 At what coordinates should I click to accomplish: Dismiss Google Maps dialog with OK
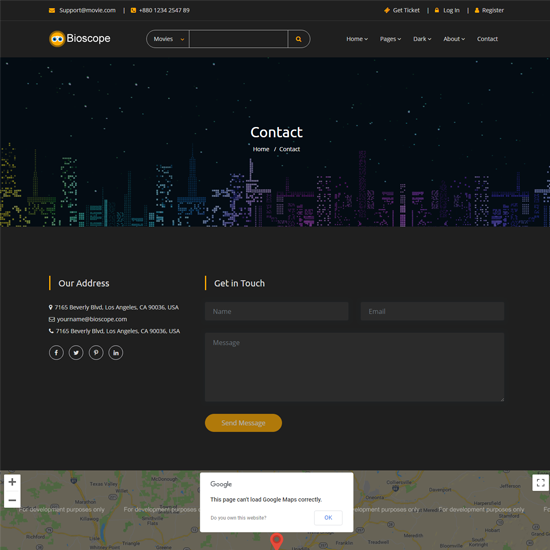(x=328, y=518)
